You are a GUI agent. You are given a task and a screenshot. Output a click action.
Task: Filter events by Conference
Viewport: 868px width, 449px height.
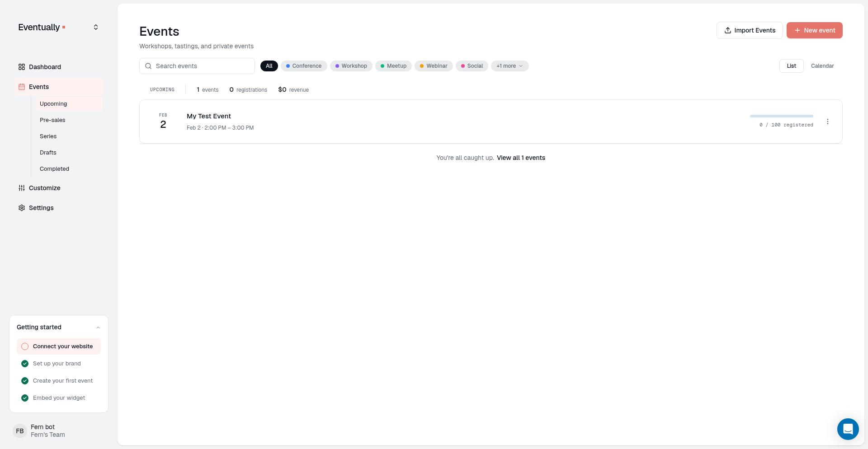pyautogui.click(x=304, y=66)
